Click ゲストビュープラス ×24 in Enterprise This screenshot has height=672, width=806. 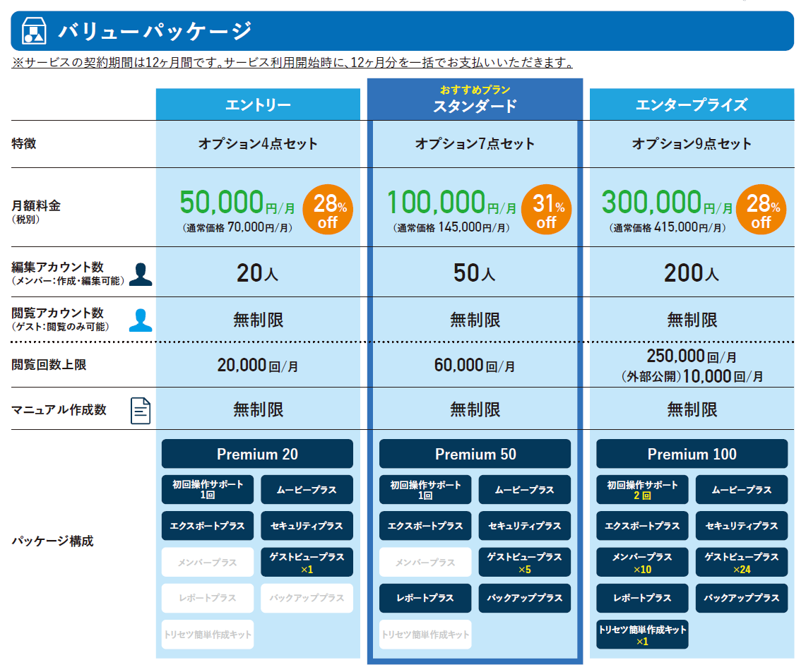point(741,563)
